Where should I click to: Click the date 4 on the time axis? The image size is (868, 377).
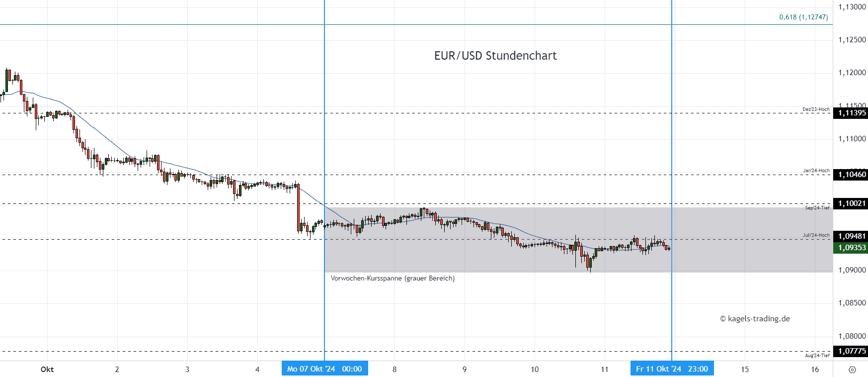(257, 369)
